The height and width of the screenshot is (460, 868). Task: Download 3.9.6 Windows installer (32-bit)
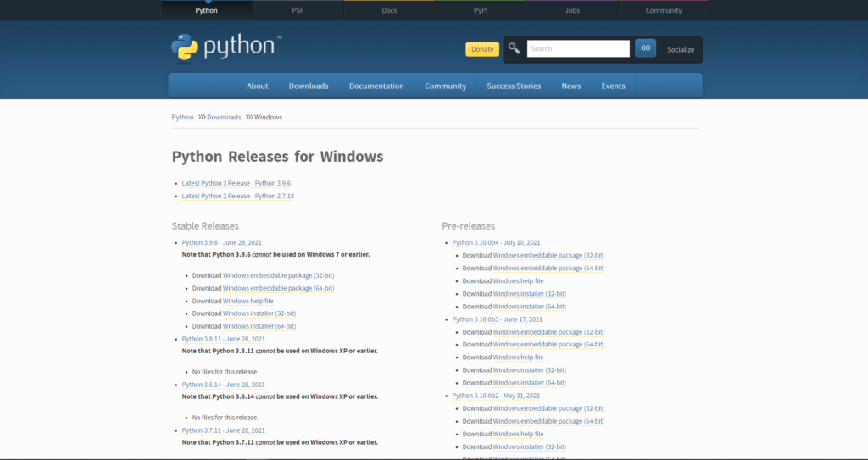[259, 313]
